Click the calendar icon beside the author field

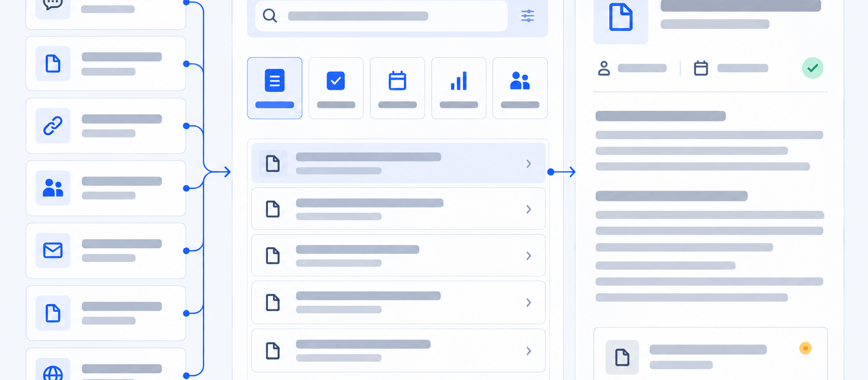coord(701,68)
